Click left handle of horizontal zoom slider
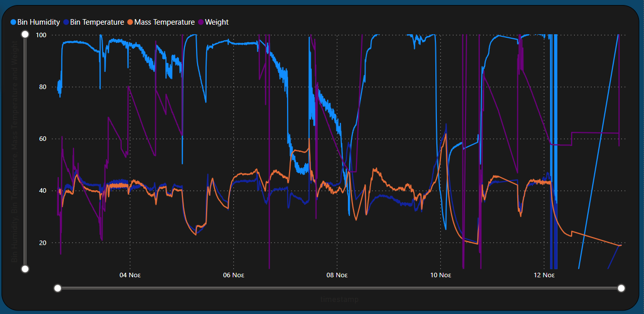644x314 pixels. coord(57,288)
